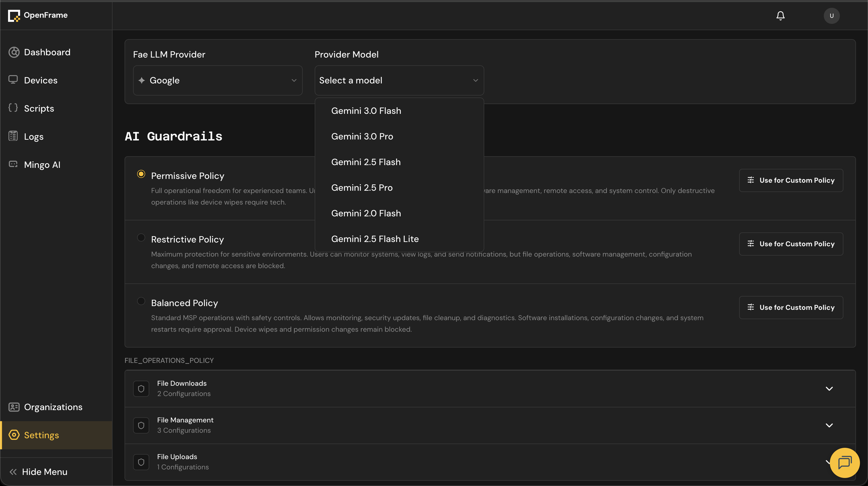Screen dimensions: 868x486
Task: Open the Fae LLM Provider dropdown
Action: tap(218, 80)
